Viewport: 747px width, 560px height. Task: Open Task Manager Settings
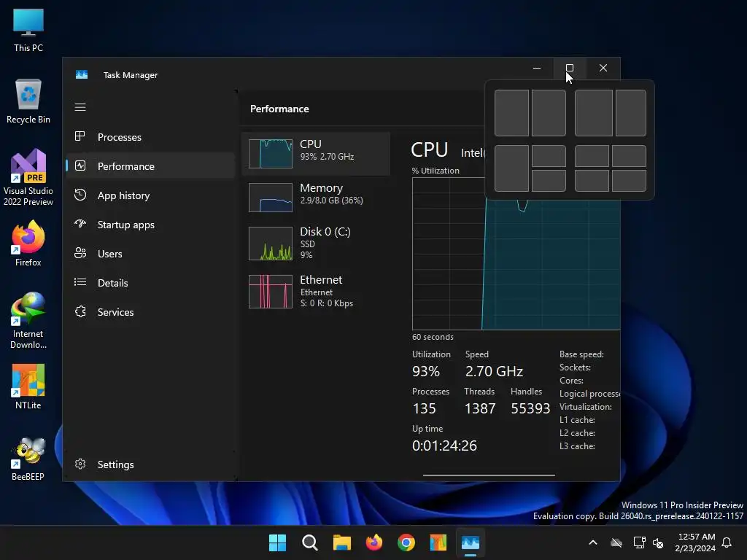(150, 464)
